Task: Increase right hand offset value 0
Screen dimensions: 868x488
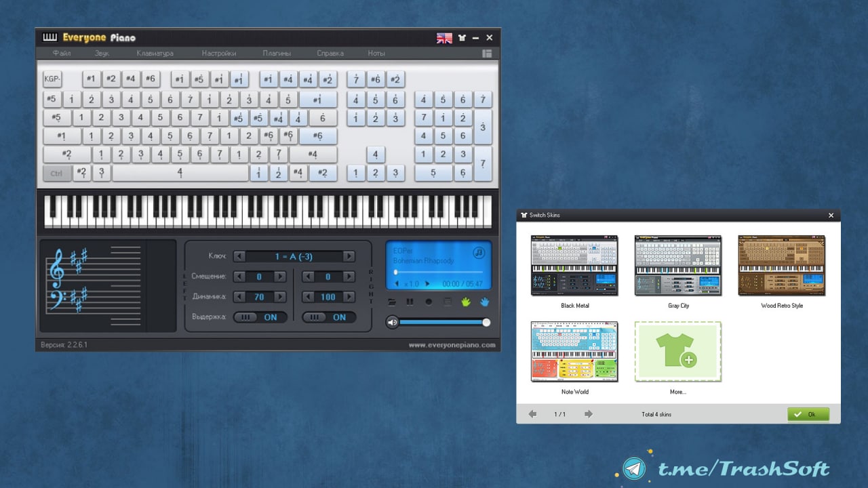Action: [x=349, y=277]
